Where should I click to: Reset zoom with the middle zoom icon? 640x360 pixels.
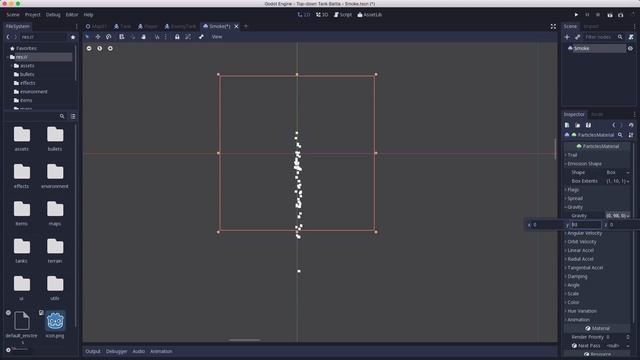(100, 48)
